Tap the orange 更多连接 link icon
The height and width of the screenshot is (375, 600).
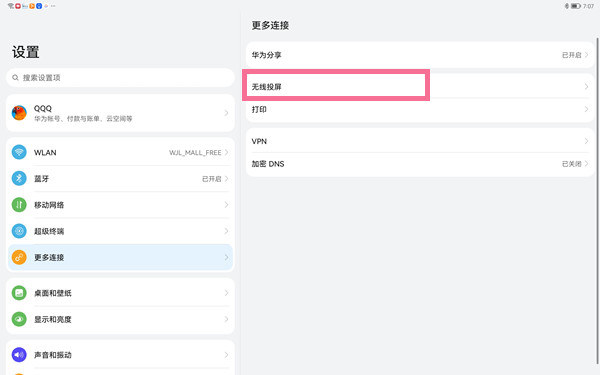tap(19, 257)
